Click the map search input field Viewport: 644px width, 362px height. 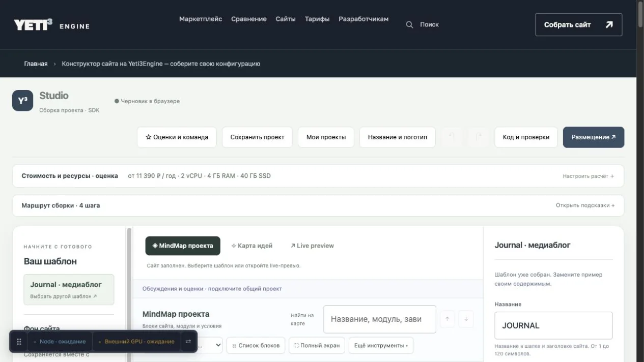380,319
